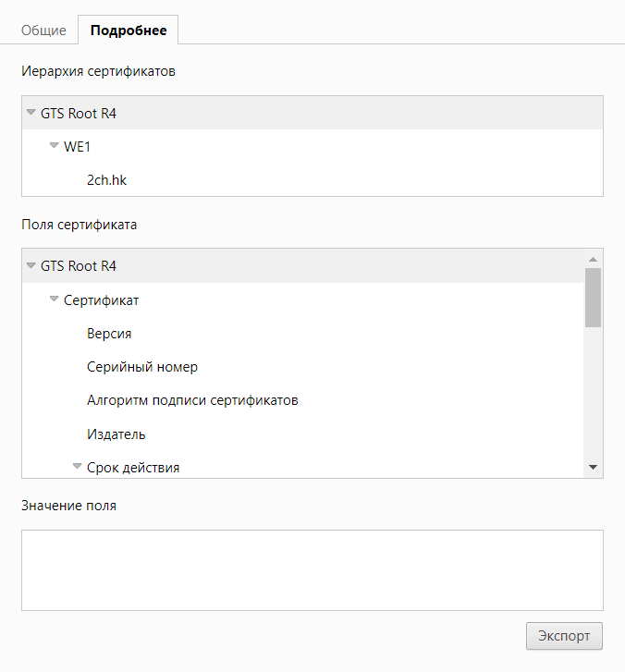The image size is (625, 672).
Task: Select GTS Root R4 in hierarchy list
Action: [79, 114]
